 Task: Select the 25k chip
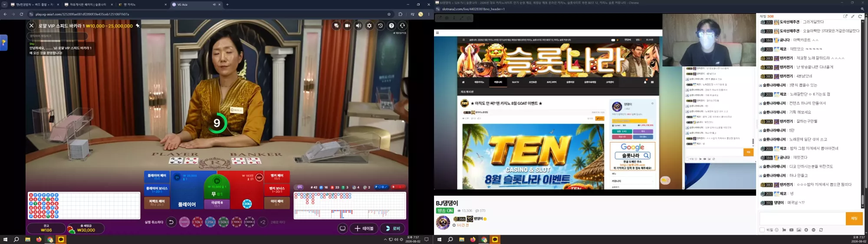210,222
